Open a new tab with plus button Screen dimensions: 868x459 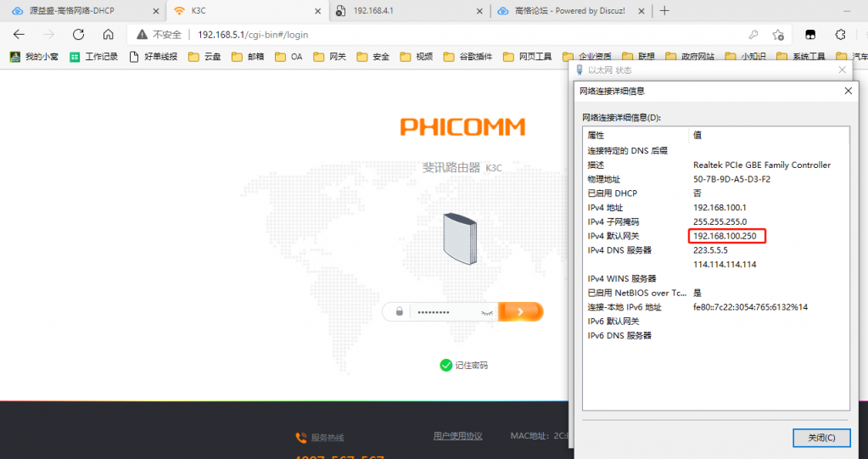pyautogui.click(x=664, y=10)
